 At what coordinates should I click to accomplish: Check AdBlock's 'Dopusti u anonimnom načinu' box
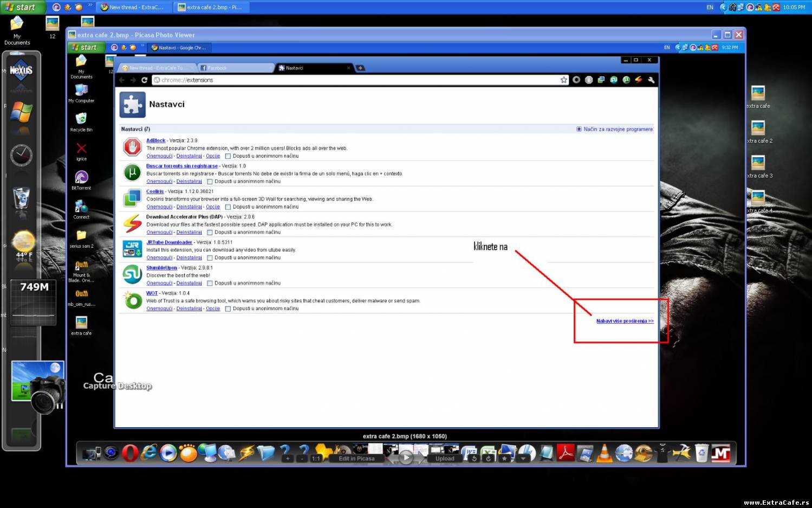pos(228,156)
